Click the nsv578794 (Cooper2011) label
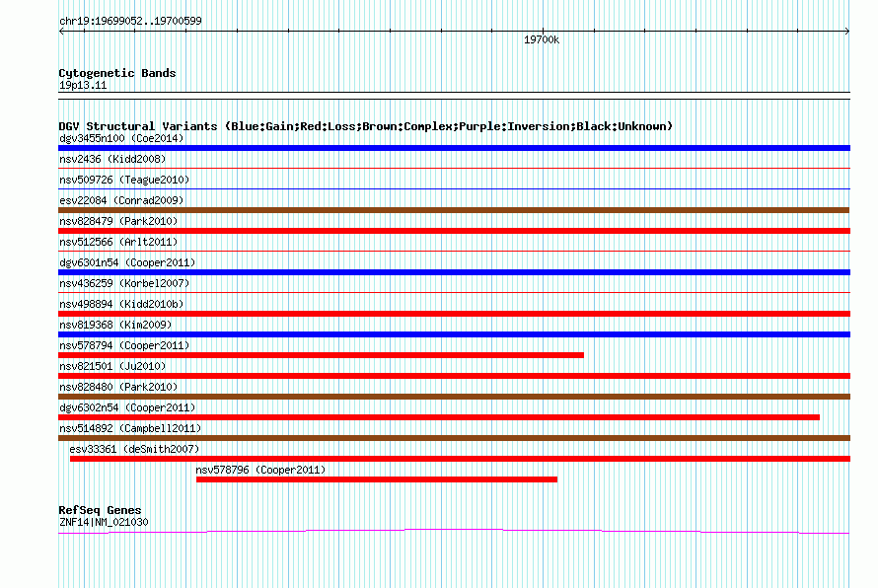 click(x=124, y=345)
